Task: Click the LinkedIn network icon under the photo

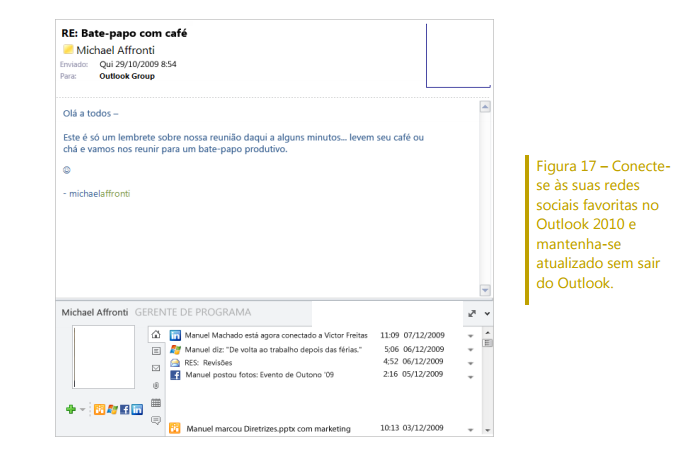Action: point(136,409)
